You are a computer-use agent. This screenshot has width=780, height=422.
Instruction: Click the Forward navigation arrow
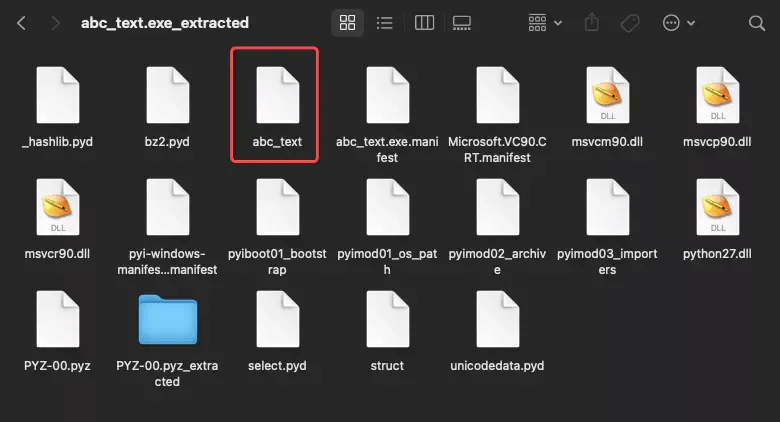tap(56, 22)
